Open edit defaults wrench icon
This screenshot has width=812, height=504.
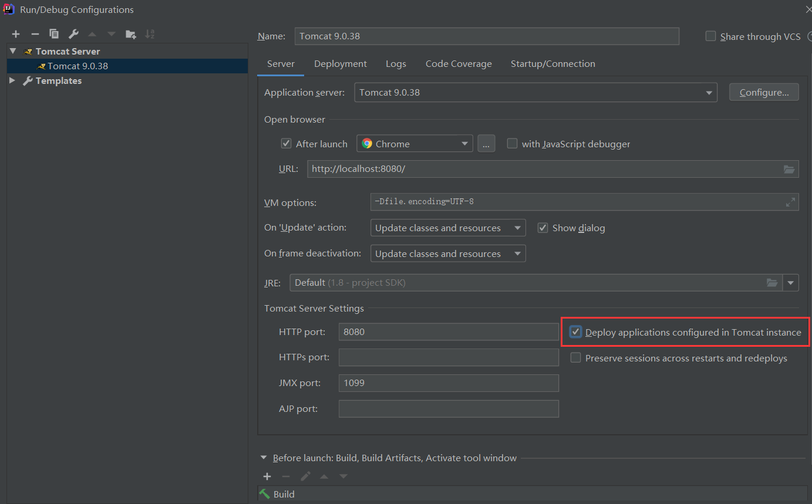click(x=73, y=34)
